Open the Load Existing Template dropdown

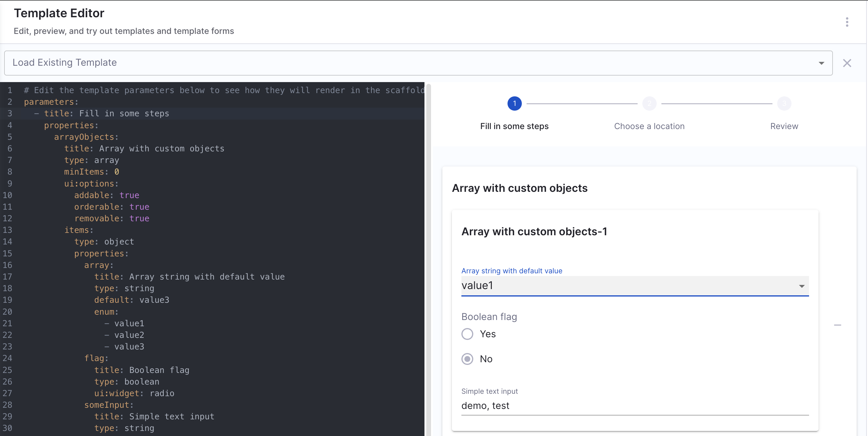[x=404, y=63]
